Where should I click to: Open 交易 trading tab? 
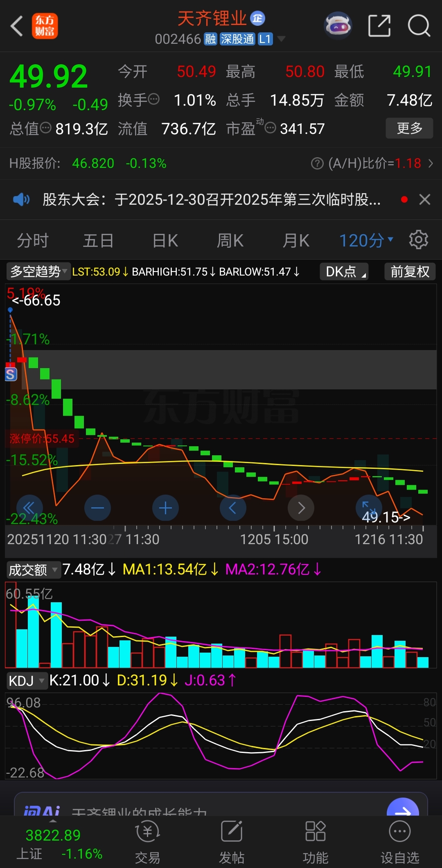tap(147, 843)
